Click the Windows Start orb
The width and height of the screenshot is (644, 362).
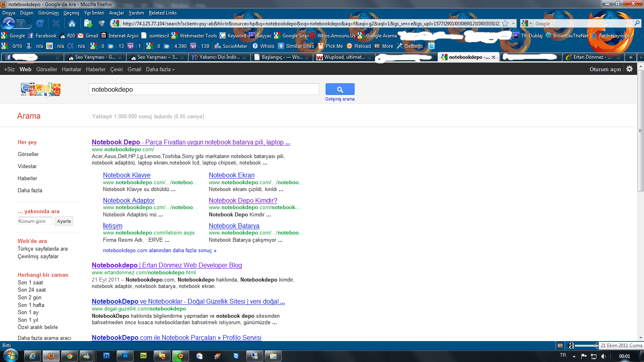tap(10, 356)
